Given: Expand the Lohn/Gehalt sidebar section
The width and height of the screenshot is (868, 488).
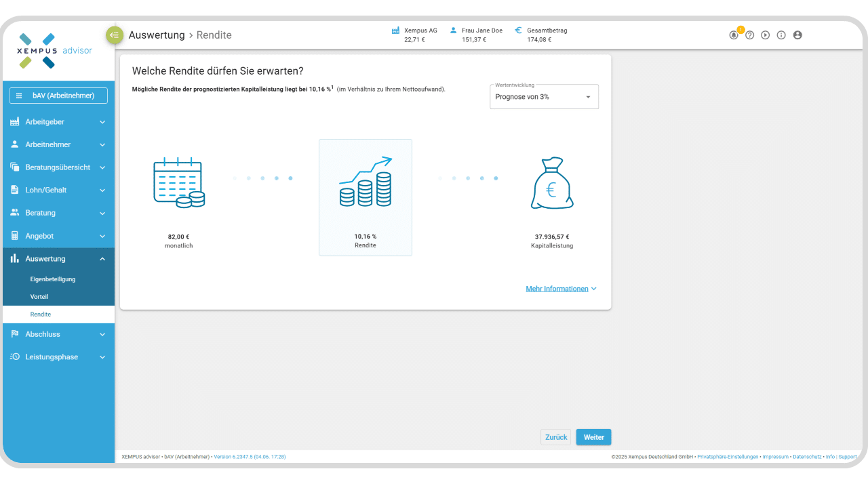Looking at the screenshot, I should (x=58, y=190).
